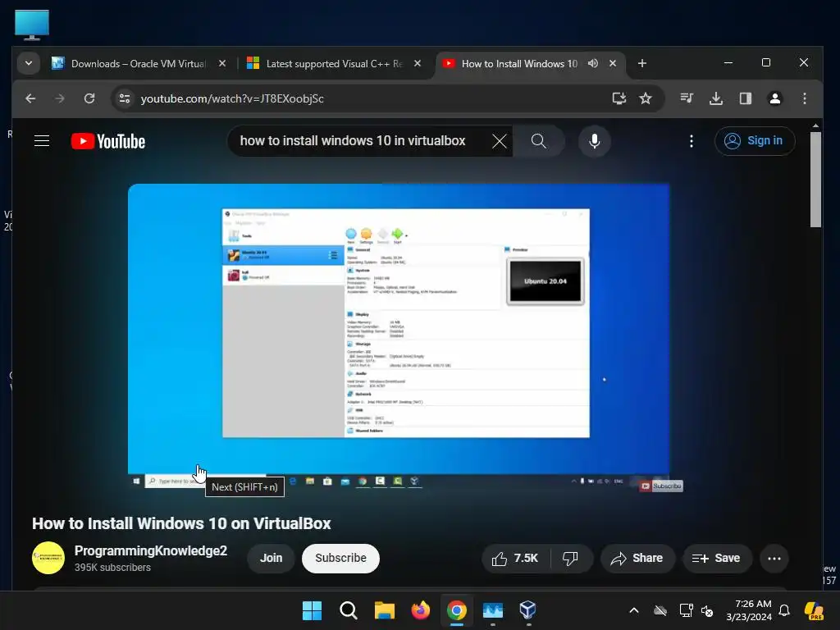Open VirtualBox cube icon in taskbar

pyautogui.click(x=527, y=610)
